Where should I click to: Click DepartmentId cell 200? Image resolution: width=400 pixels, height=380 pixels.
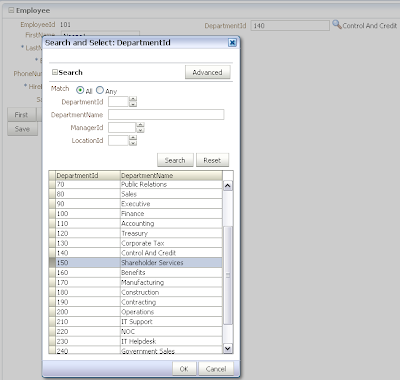click(x=88, y=312)
